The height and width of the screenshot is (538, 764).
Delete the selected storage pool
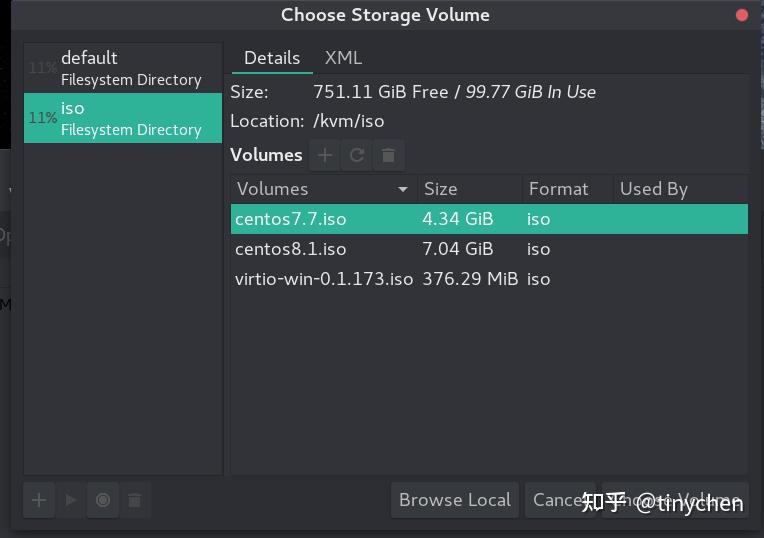[135, 500]
